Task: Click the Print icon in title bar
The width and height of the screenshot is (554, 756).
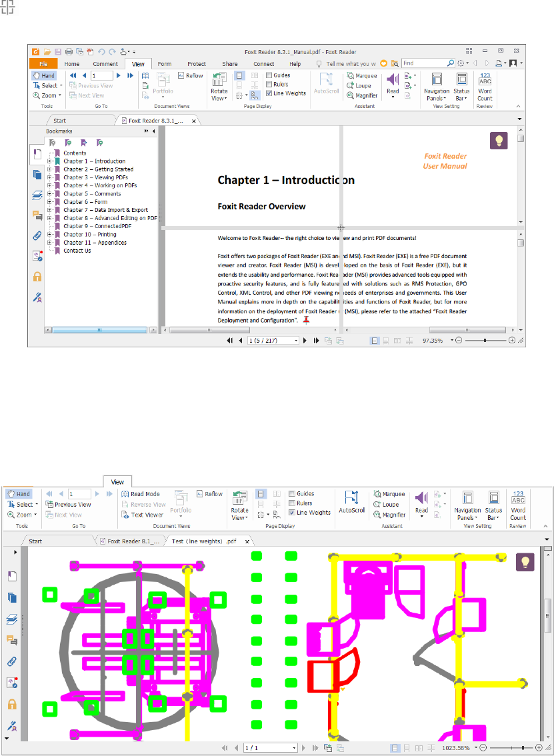Action: (69, 51)
